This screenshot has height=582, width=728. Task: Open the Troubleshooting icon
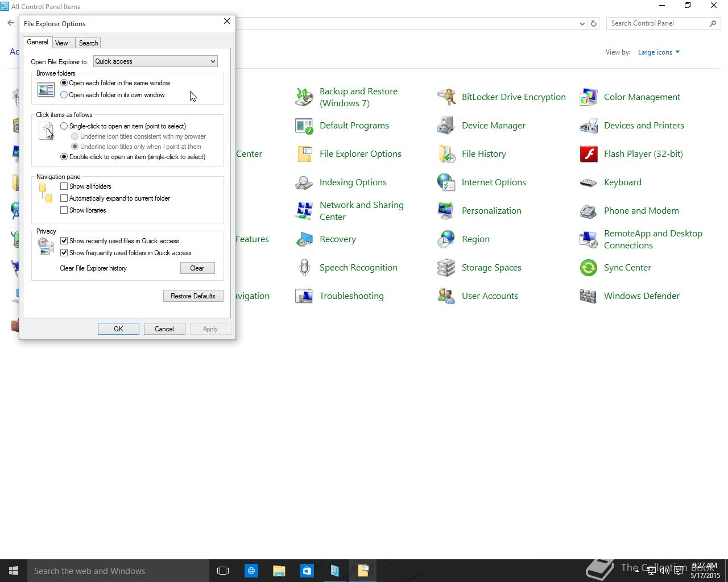tap(304, 296)
